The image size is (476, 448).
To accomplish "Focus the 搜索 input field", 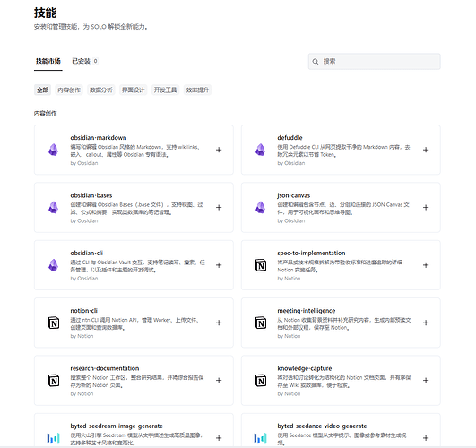I will [x=375, y=61].
